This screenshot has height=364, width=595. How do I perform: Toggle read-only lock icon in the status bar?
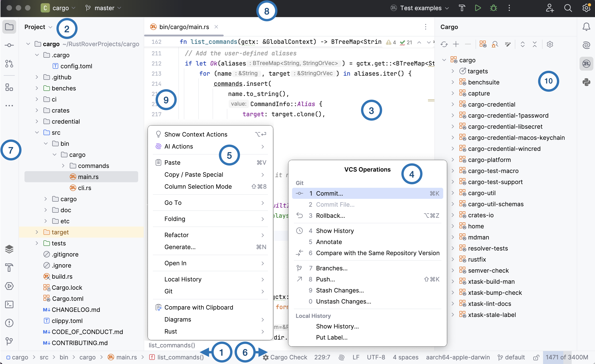point(536,357)
